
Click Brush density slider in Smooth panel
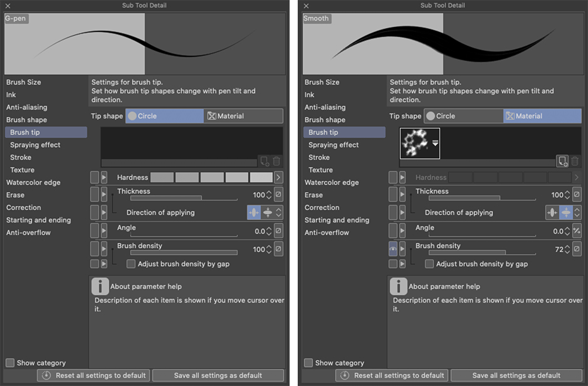tap(482, 253)
